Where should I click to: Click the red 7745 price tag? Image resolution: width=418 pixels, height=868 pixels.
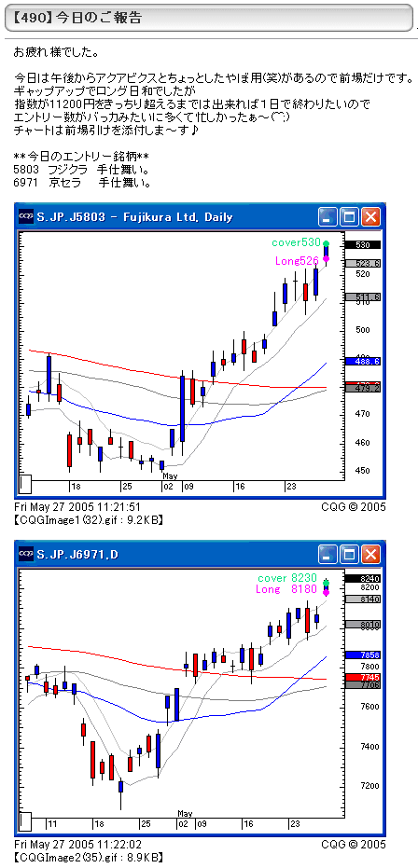pos(363,678)
